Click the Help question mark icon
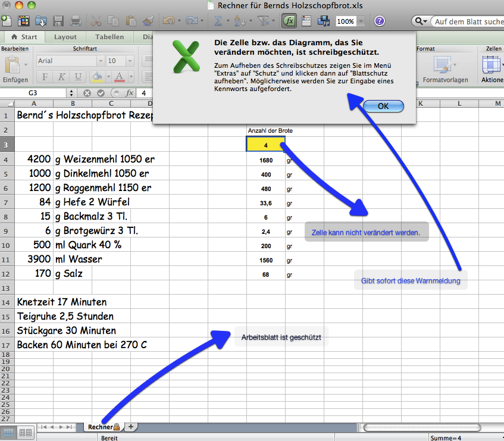 click(x=379, y=21)
